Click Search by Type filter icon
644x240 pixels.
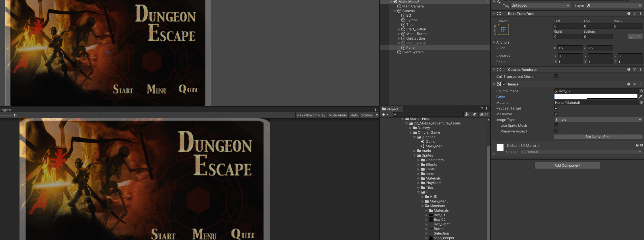point(467,114)
